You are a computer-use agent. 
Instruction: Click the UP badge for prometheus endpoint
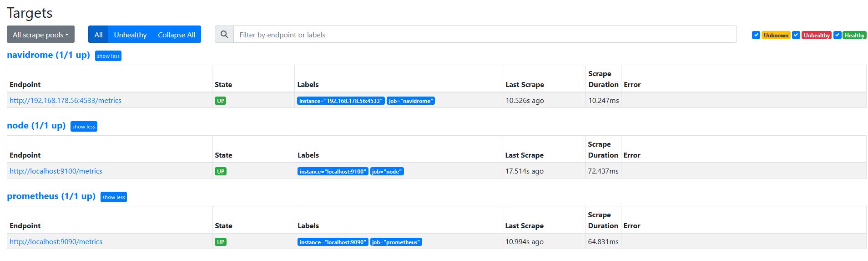pos(221,242)
